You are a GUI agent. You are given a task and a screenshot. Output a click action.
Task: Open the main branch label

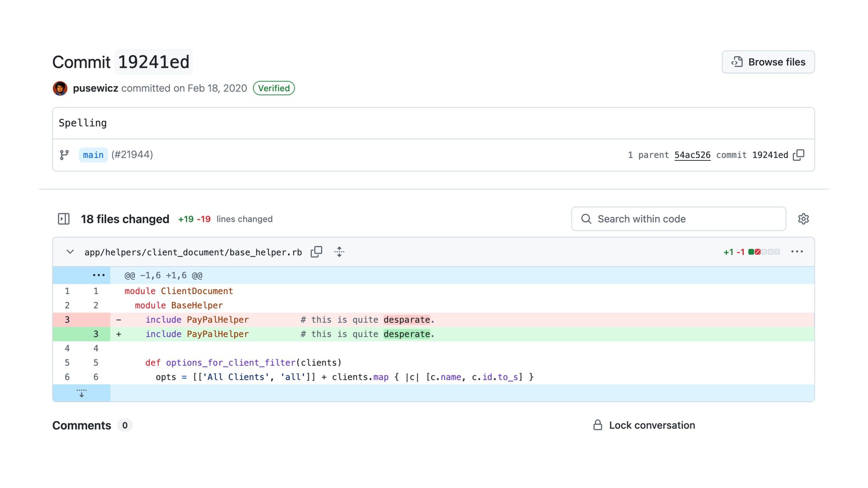coord(93,155)
